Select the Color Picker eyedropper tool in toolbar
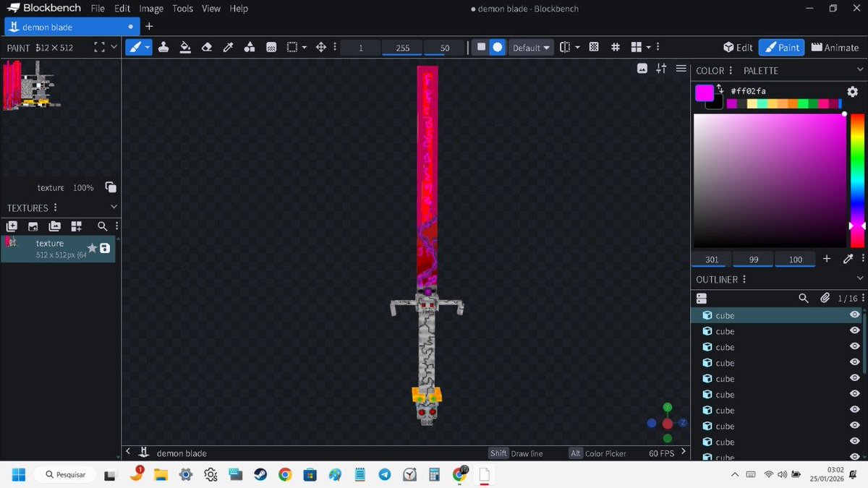 (228, 47)
